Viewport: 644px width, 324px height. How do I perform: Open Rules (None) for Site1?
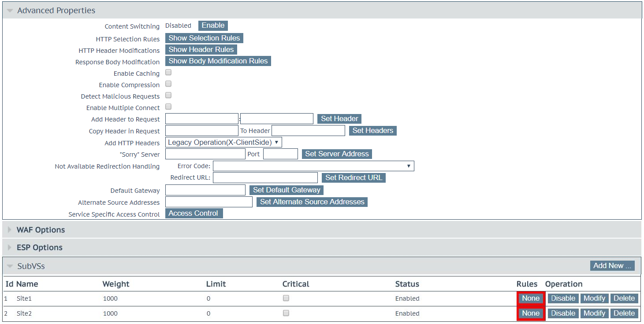tap(531, 298)
